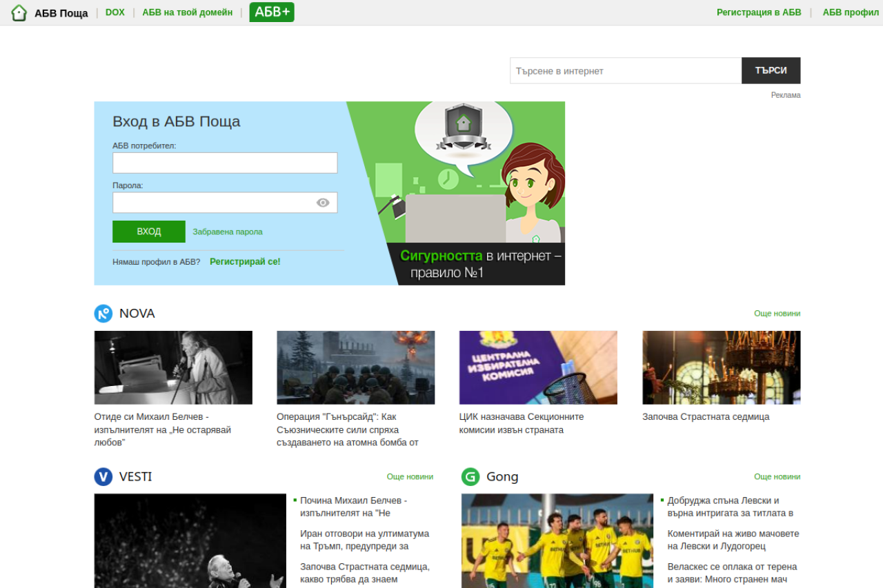Open the green АБВ+ badge

pyautogui.click(x=272, y=12)
